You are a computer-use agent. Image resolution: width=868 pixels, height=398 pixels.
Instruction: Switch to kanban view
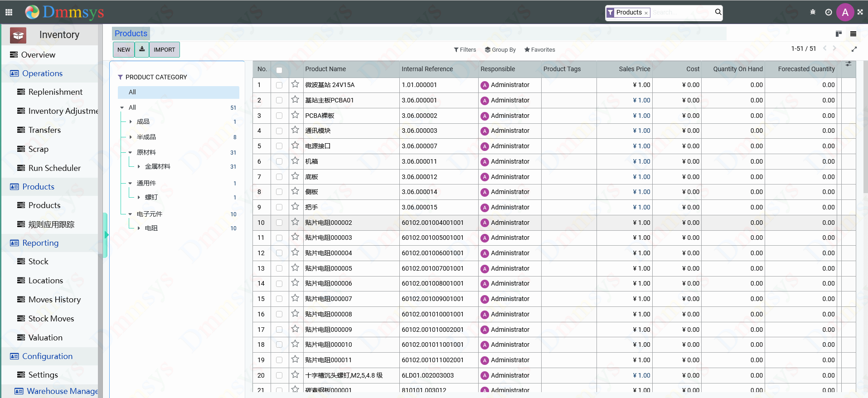click(839, 34)
